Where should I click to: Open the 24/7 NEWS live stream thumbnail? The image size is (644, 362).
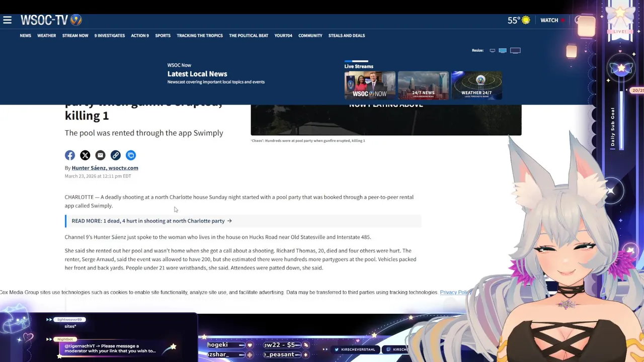tap(423, 85)
